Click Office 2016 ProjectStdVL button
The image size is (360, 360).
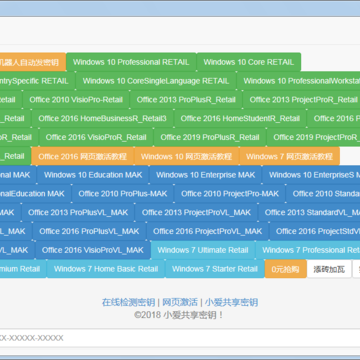(315, 231)
